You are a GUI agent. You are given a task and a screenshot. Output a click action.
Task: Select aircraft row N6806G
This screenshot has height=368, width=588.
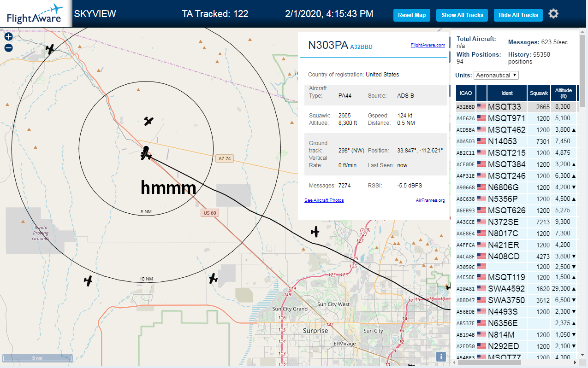point(517,187)
